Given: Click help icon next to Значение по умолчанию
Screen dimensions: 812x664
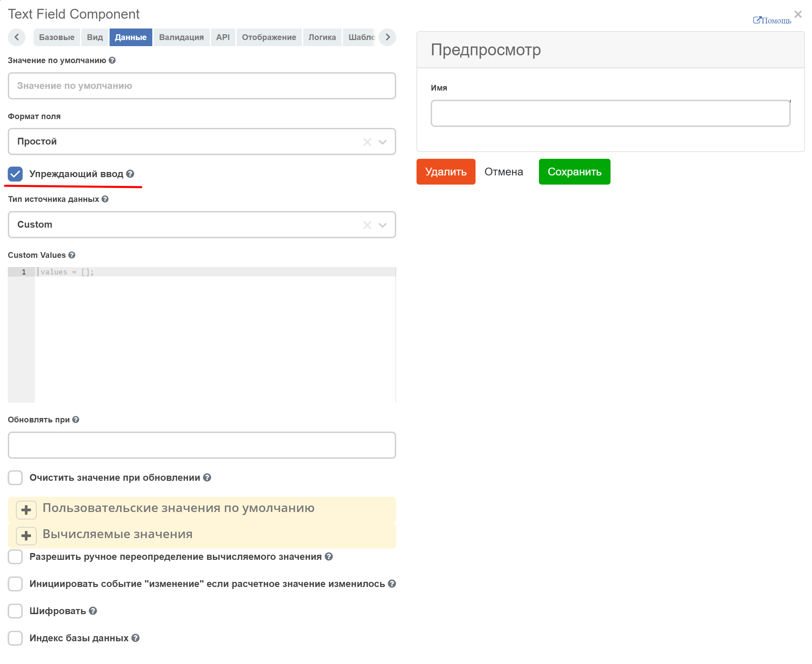Looking at the screenshot, I should tap(112, 60).
